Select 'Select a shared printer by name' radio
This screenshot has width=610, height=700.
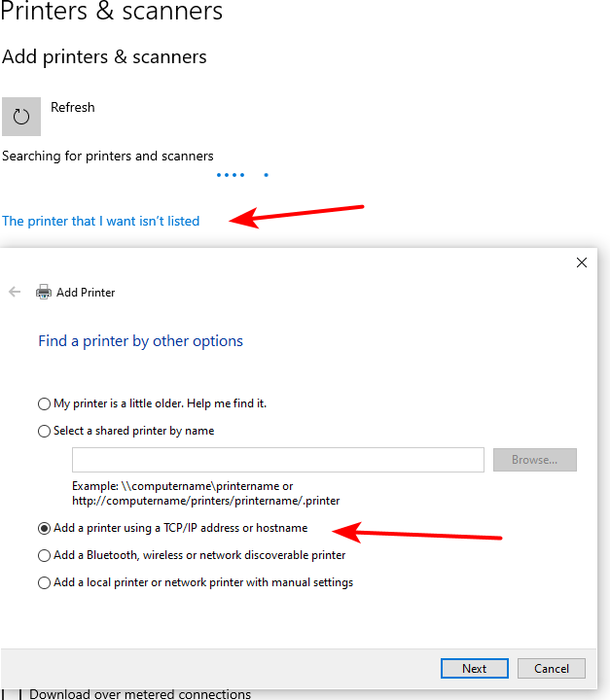(44, 432)
